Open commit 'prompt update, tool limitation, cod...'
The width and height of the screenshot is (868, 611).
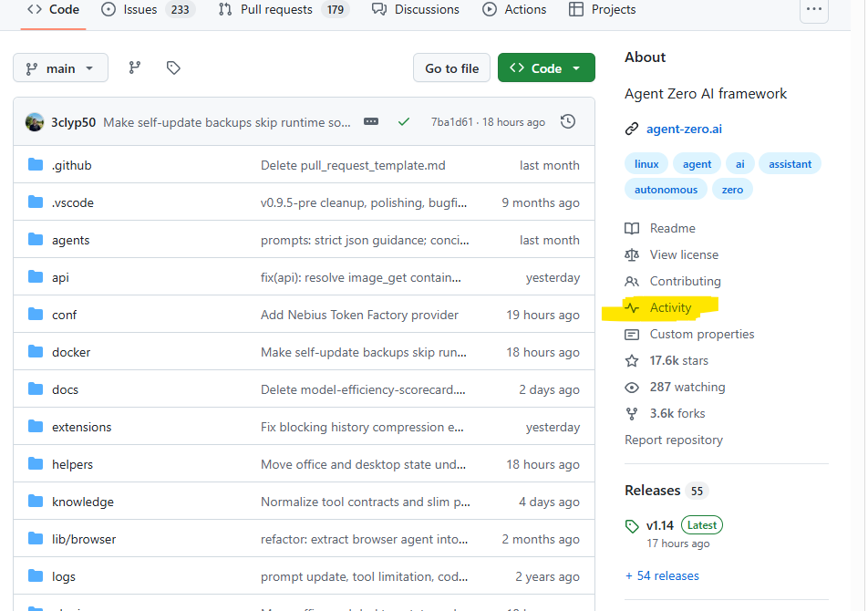point(365,576)
